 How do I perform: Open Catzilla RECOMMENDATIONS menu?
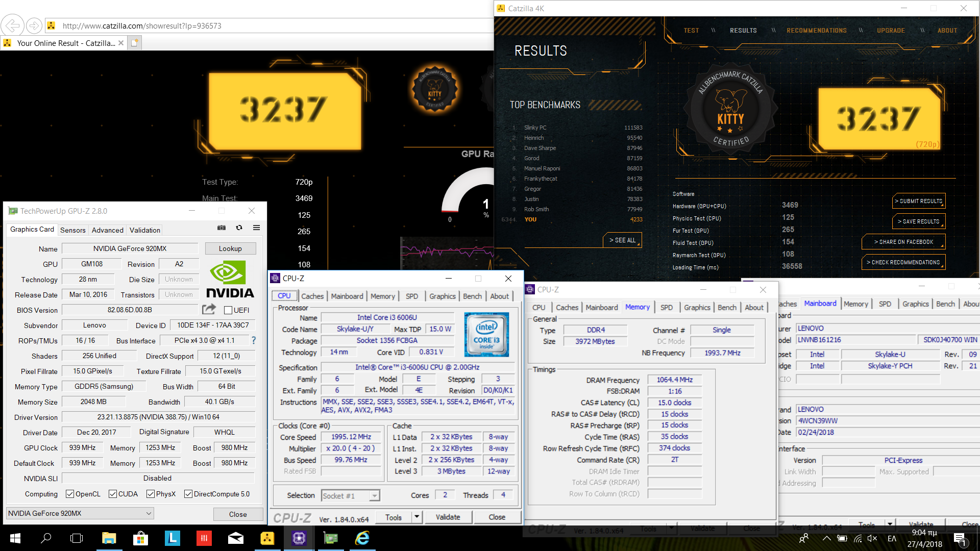coord(817,31)
